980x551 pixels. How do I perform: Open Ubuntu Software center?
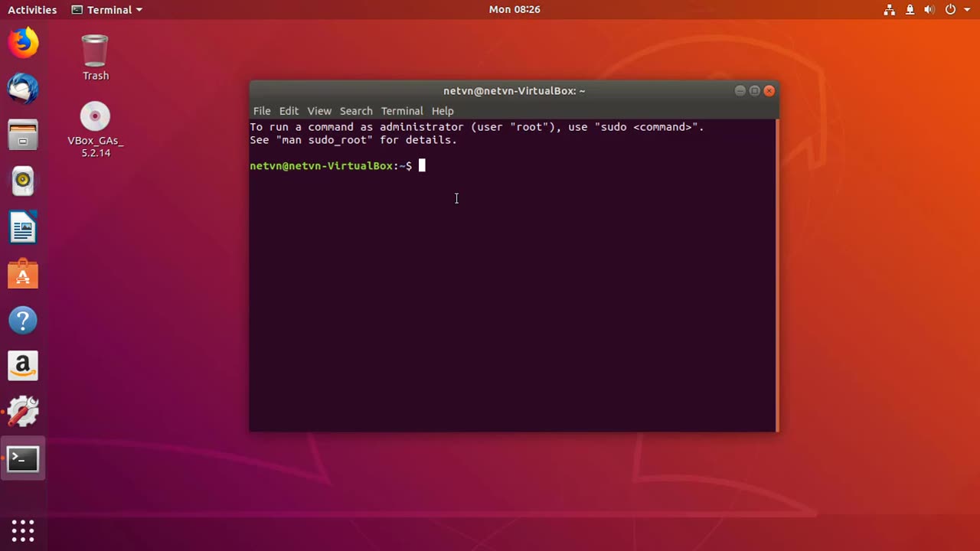click(23, 274)
